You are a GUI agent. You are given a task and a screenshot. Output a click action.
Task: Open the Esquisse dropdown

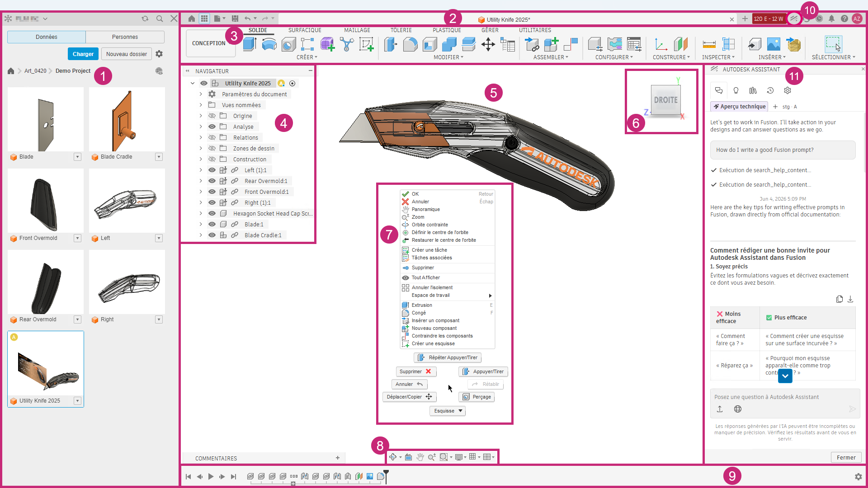tap(448, 411)
